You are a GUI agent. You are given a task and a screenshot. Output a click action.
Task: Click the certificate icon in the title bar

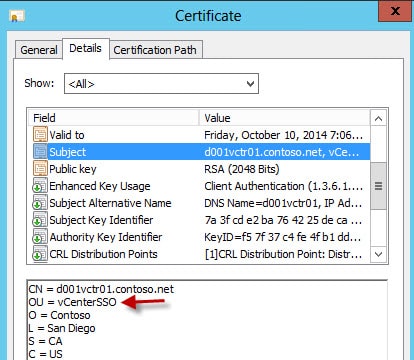17,16
